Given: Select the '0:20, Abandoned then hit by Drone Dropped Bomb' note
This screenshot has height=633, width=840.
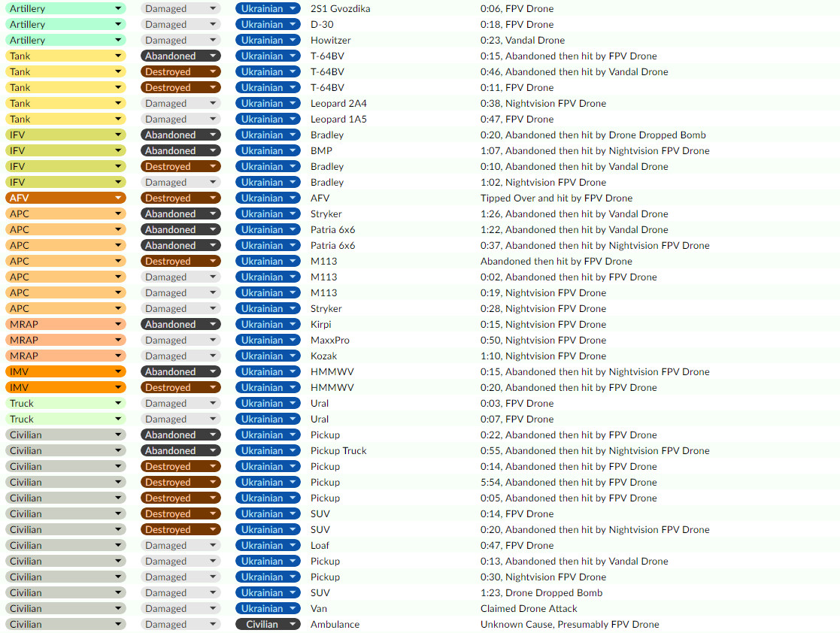Looking at the screenshot, I should tap(593, 135).
